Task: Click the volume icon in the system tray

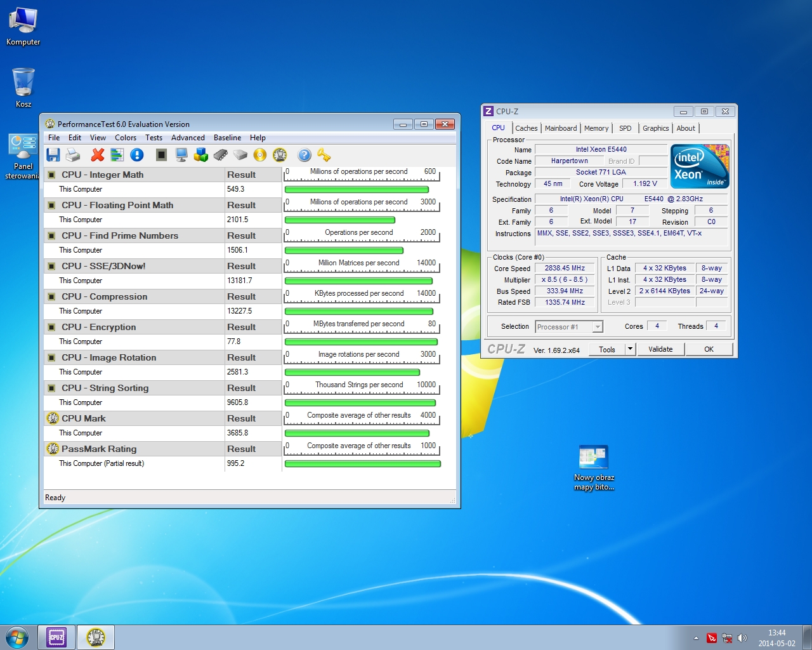Action: [743, 637]
